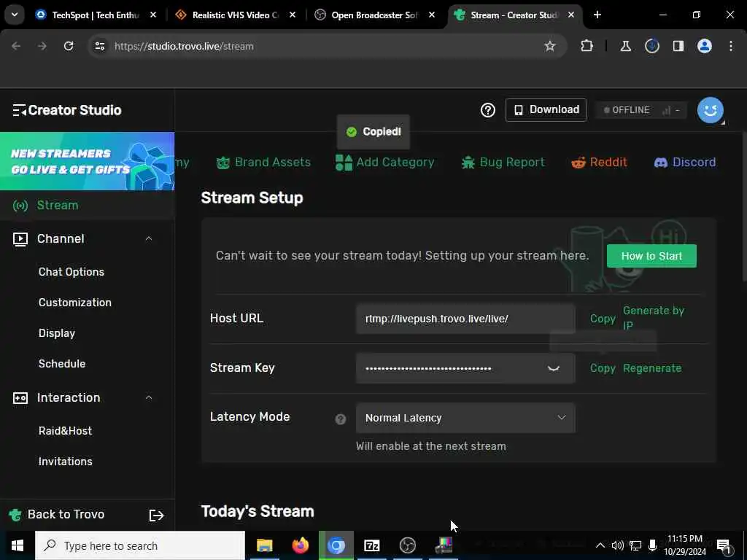The width and height of the screenshot is (747, 560).
Task: Click the OFFLINE status indicator
Action: (640, 111)
